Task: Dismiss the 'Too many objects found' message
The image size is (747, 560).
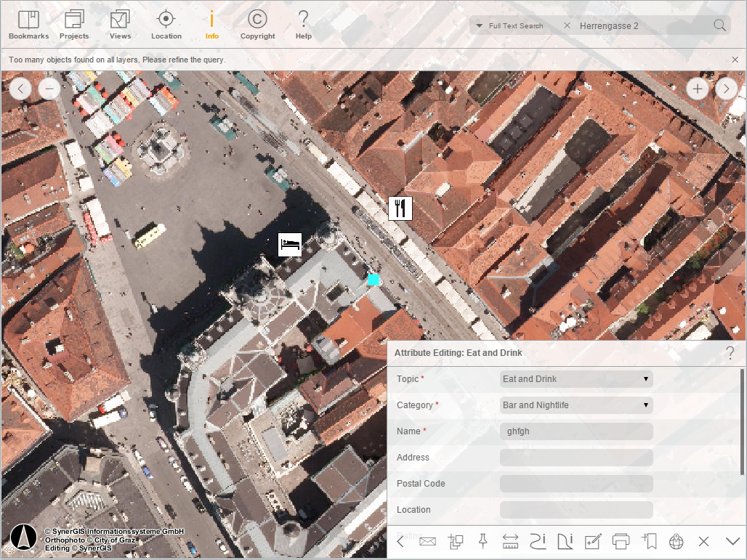Action: point(735,60)
